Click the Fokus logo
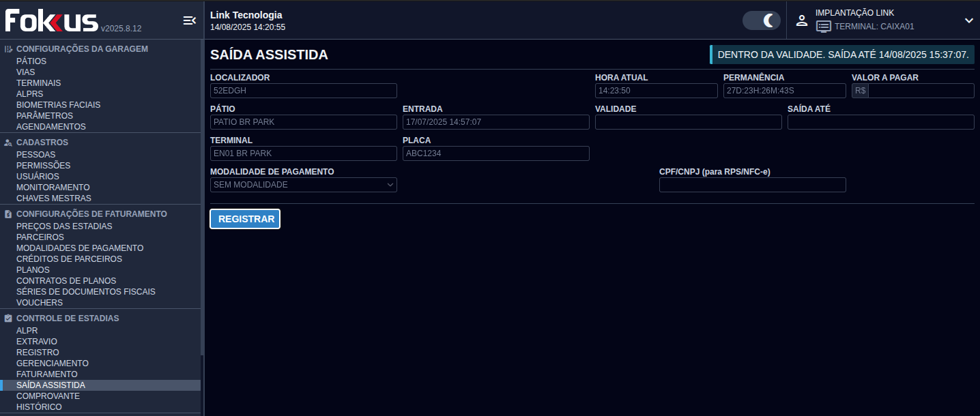 (x=52, y=20)
